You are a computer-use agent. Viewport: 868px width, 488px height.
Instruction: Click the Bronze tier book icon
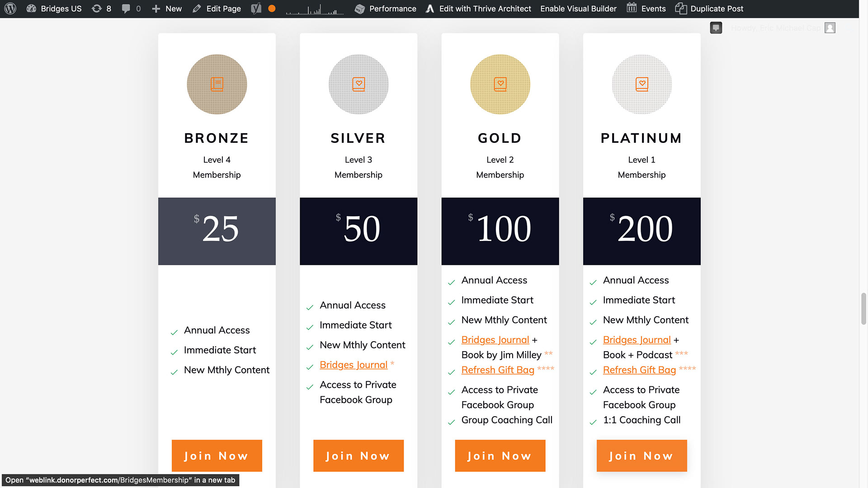[x=217, y=84]
